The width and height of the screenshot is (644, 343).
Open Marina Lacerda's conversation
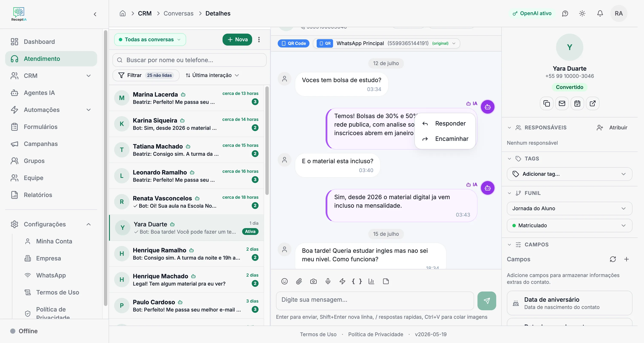[187, 98]
